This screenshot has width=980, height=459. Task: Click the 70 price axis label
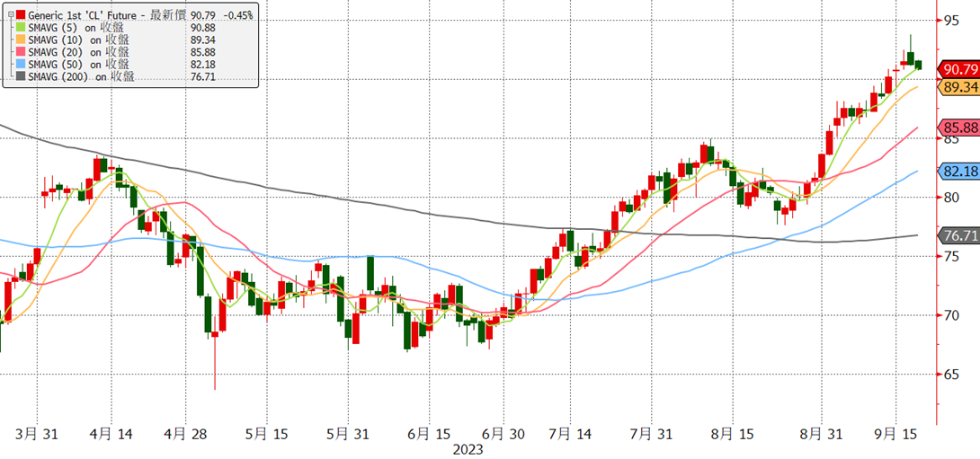pos(950,315)
